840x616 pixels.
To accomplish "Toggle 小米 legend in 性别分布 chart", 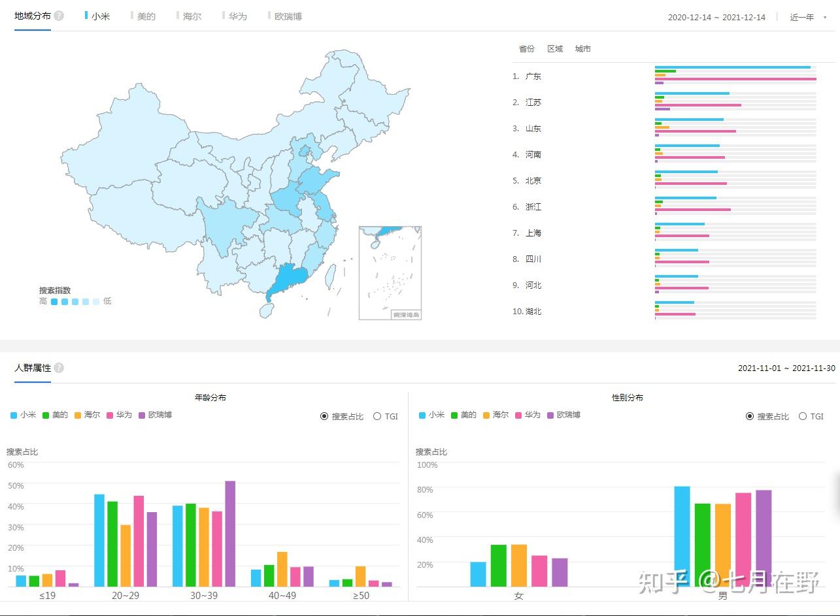I will click(x=432, y=415).
